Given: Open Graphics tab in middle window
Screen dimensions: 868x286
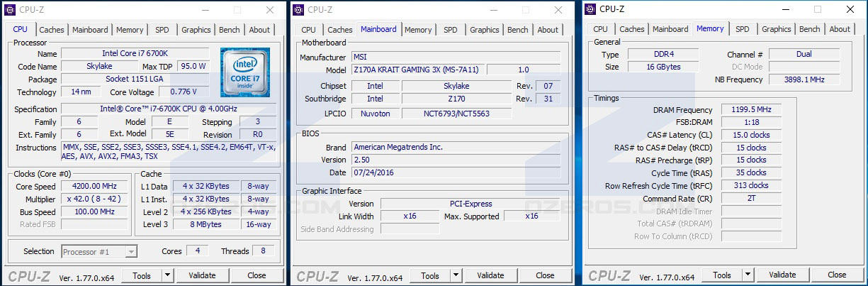Looking at the screenshot, I should tap(485, 30).
